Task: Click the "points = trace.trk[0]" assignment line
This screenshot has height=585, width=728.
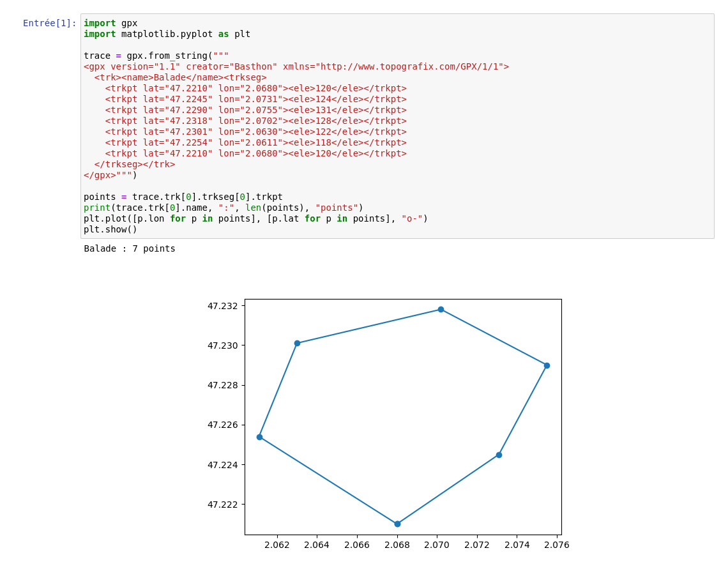Action: coord(183,197)
